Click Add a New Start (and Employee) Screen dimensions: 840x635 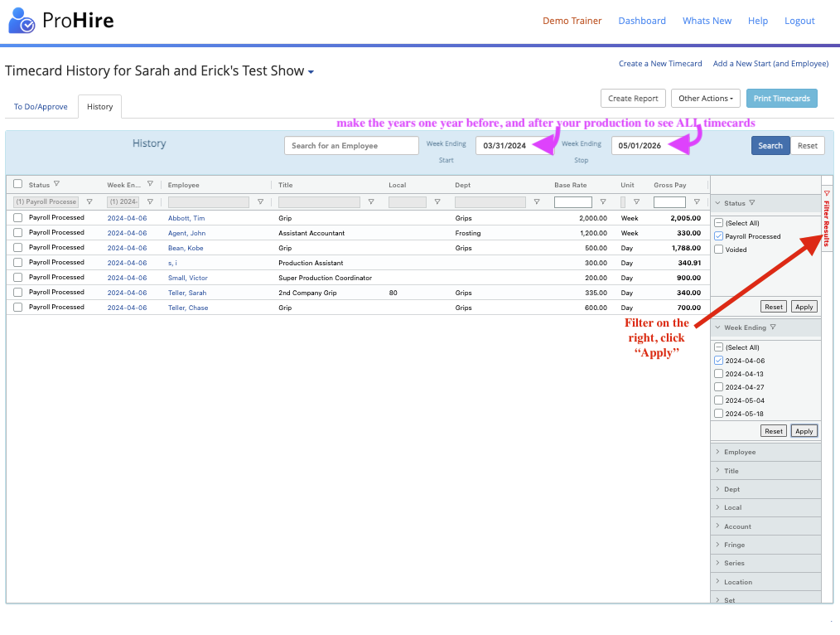coord(770,63)
